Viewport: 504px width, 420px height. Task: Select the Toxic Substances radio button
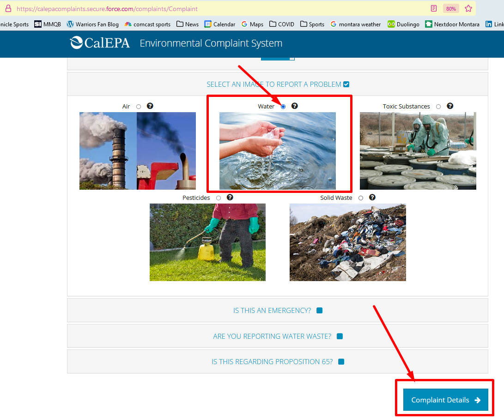point(438,107)
